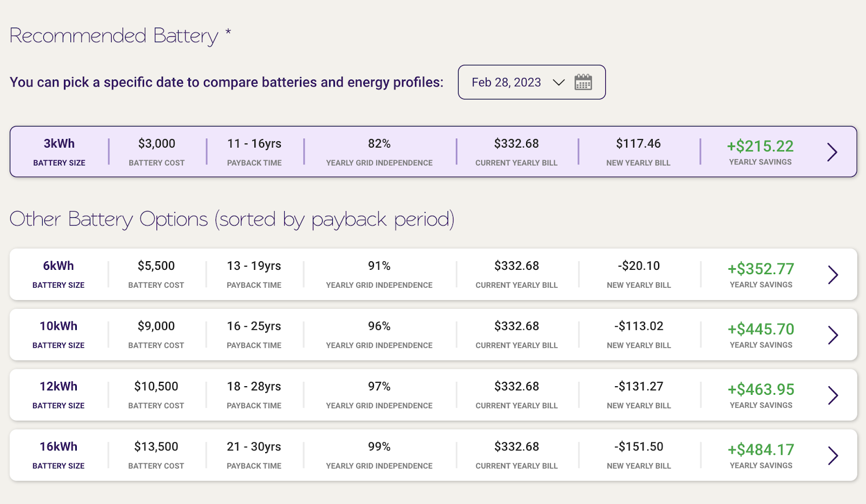This screenshot has height=504, width=866.
Task: Open the Feb 28, 2023 date picker
Action: [506, 82]
